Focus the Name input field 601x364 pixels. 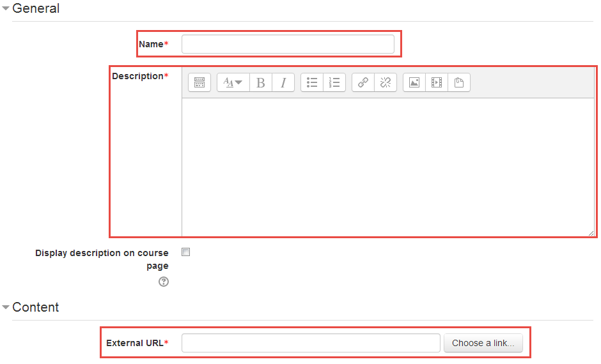[288, 44]
